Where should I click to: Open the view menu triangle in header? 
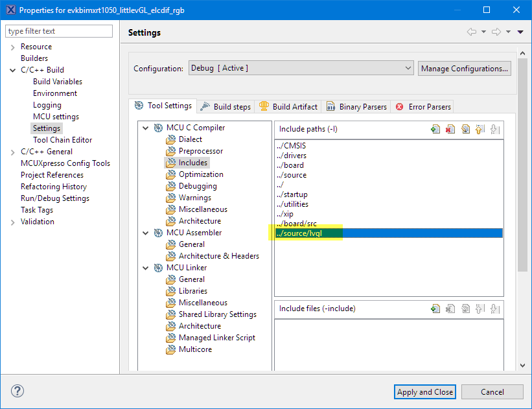point(520,32)
